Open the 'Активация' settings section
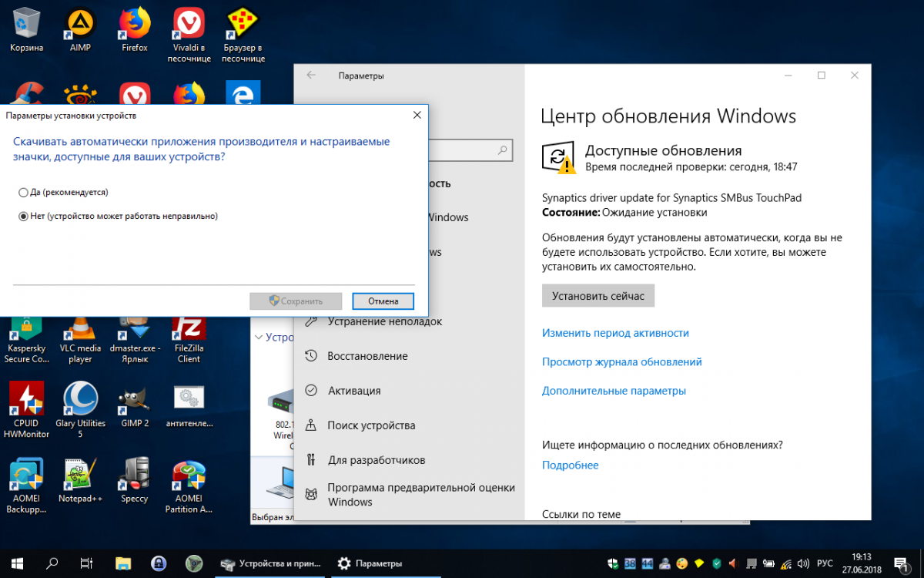924x578 pixels. 354,391
